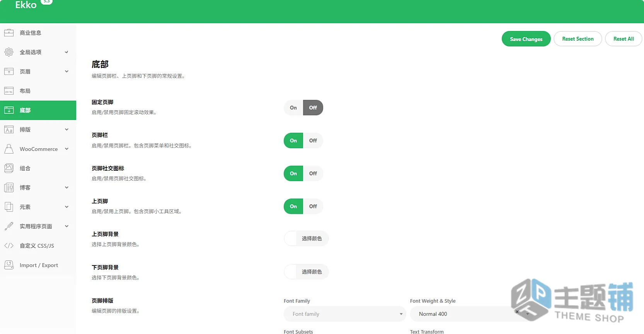Expand the 排版 submenu chevron
Screen dimensions: 644x334
[x=66, y=130]
